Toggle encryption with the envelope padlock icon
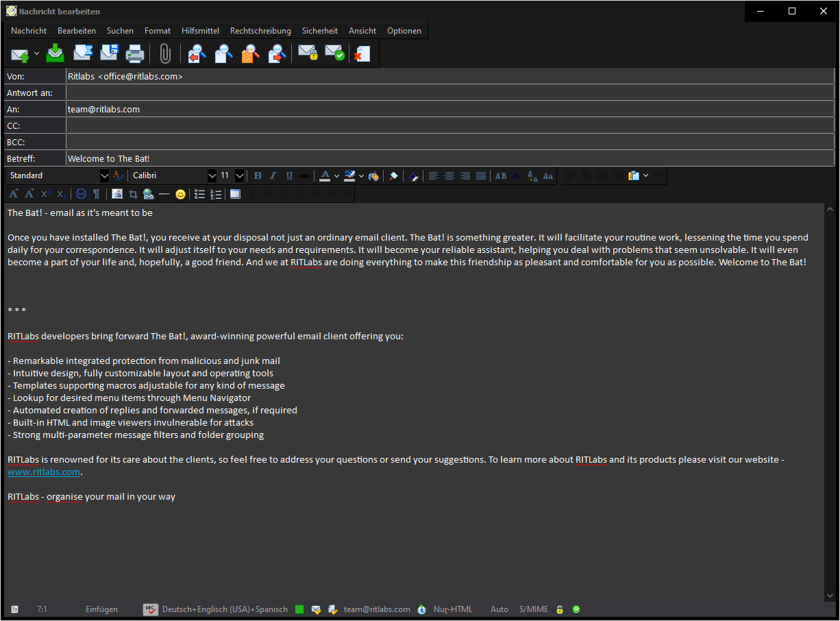840x621 pixels. (x=308, y=53)
